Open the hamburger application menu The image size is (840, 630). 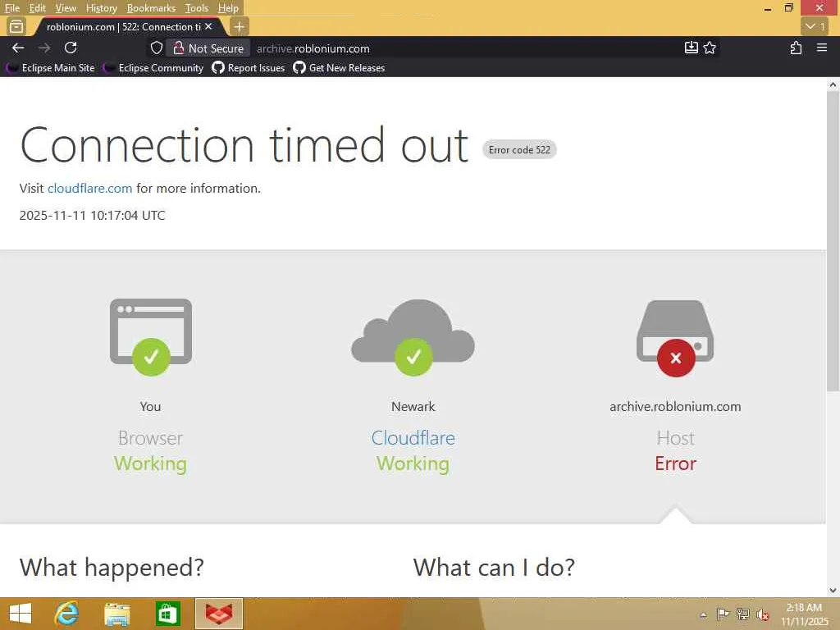[x=822, y=48]
